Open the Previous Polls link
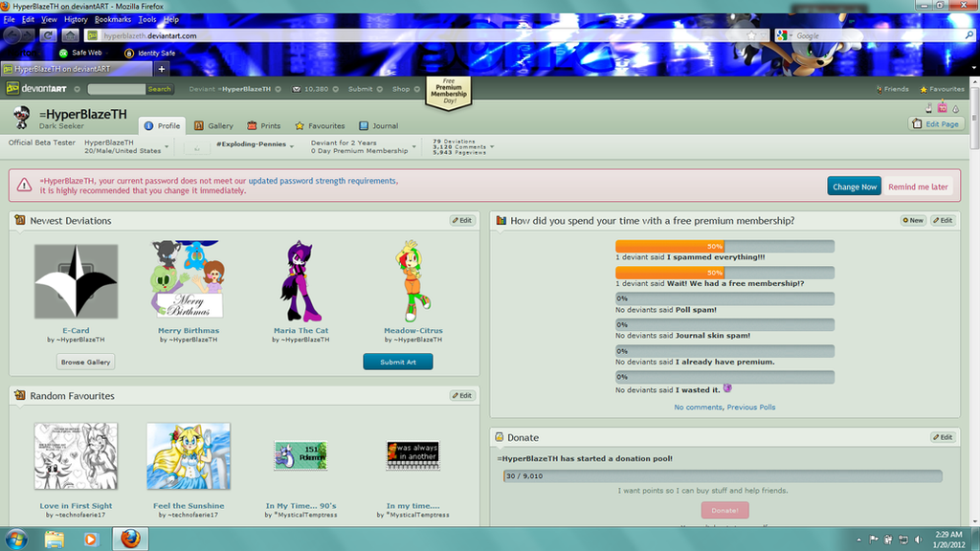The height and width of the screenshot is (551, 980). coord(751,408)
